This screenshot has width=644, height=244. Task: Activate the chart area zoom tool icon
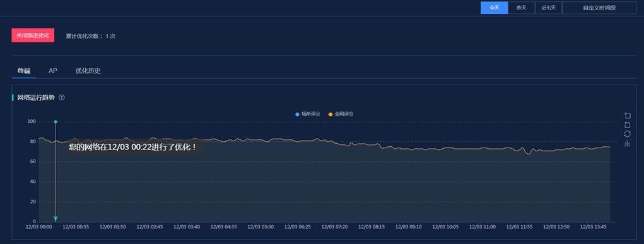pos(627,116)
